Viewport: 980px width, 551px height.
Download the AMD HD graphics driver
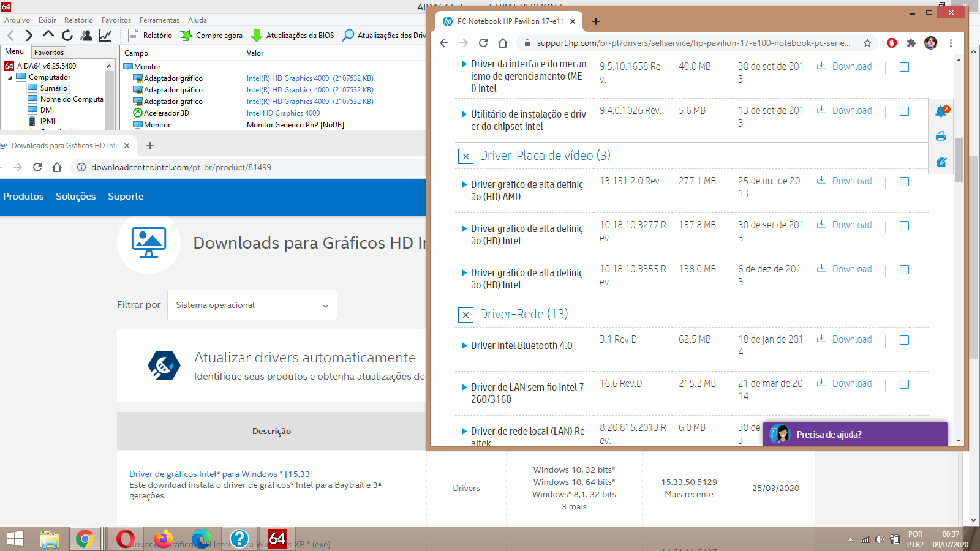pos(845,181)
